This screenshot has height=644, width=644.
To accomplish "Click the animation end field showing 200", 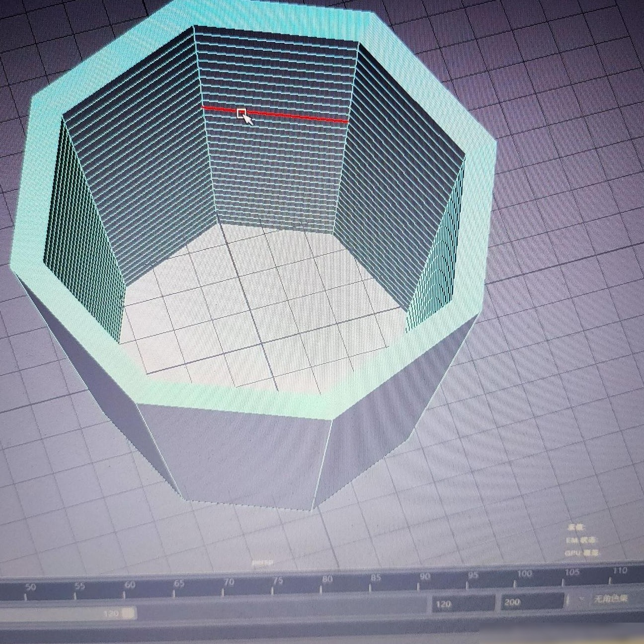I will [x=532, y=602].
